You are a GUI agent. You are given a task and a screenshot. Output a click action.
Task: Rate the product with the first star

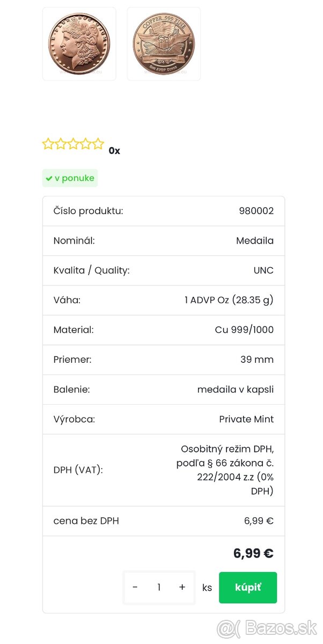(x=48, y=144)
